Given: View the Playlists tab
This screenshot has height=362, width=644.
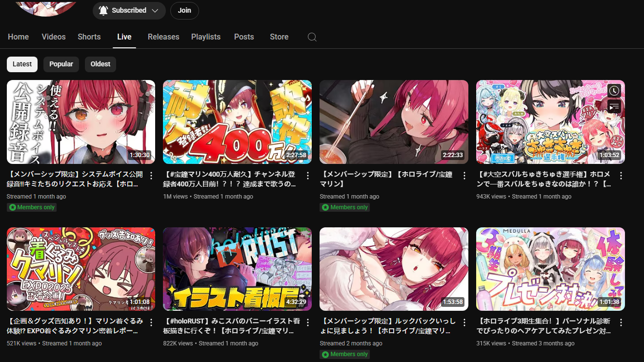Looking at the screenshot, I should click(206, 37).
